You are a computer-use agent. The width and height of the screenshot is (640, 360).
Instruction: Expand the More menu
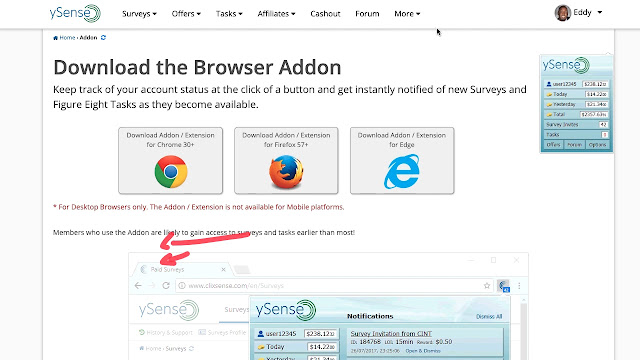407,13
